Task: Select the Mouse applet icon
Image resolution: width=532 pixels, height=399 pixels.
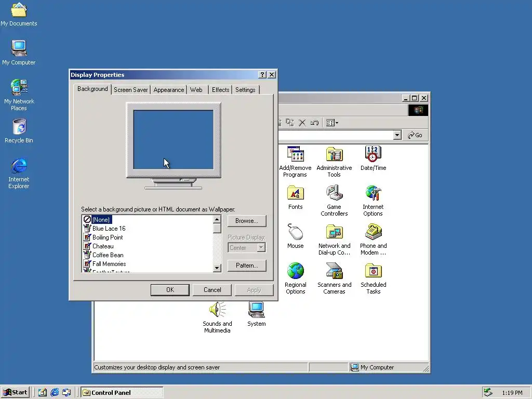Action: tap(295, 232)
